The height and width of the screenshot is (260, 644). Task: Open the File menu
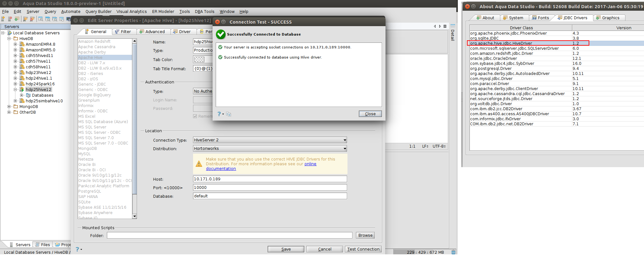5,12
